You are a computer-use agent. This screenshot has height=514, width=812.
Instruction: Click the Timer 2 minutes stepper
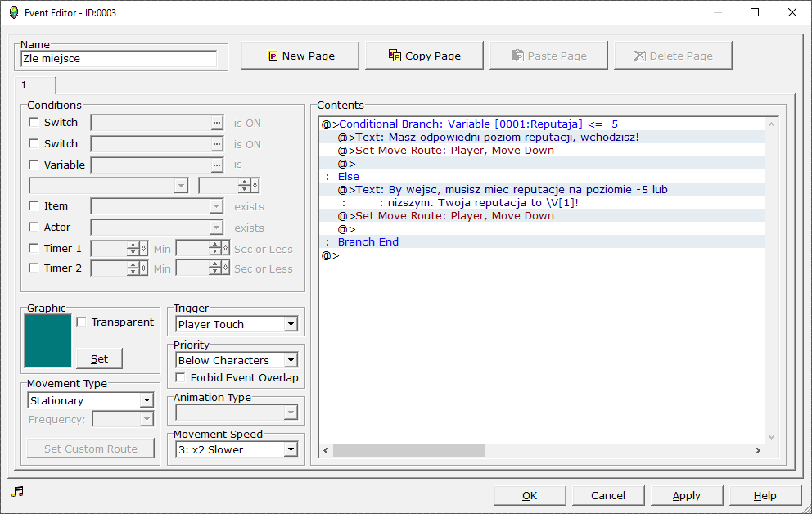tap(120, 268)
